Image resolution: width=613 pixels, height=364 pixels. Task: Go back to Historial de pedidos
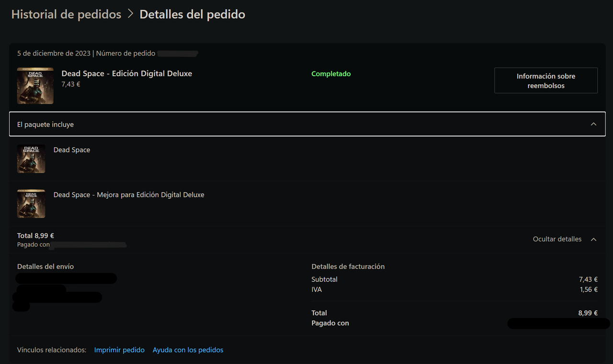[66, 14]
